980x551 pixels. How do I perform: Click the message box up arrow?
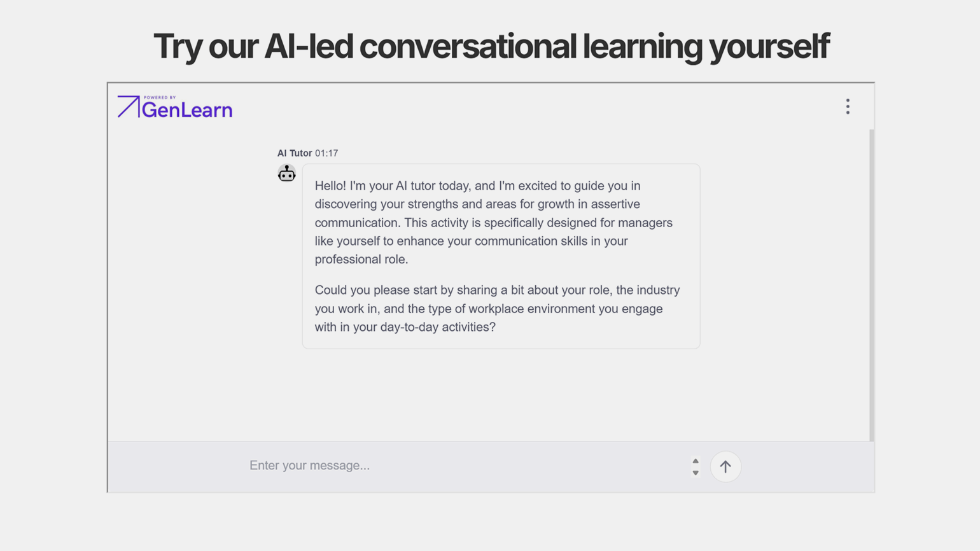click(696, 461)
